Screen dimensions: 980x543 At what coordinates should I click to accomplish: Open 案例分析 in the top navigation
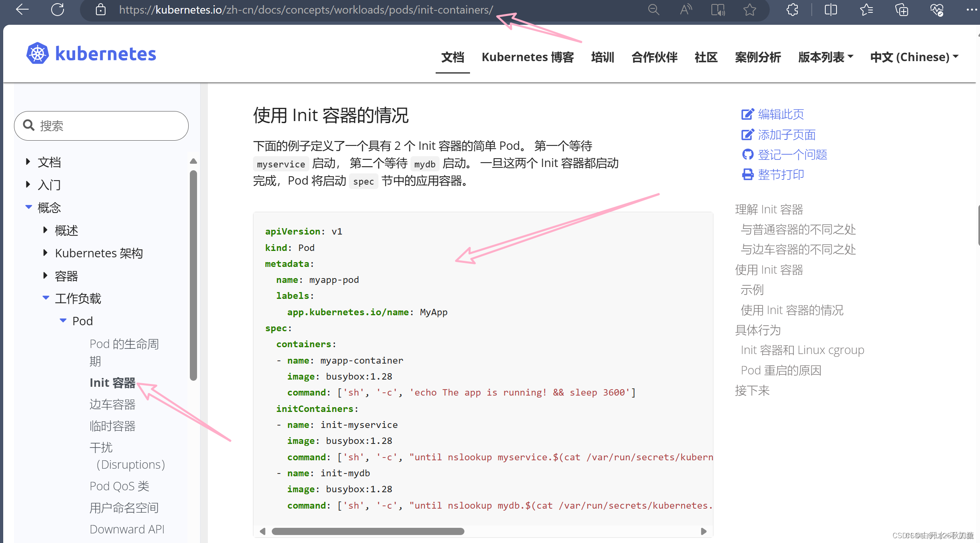pyautogui.click(x=758, y=57)
